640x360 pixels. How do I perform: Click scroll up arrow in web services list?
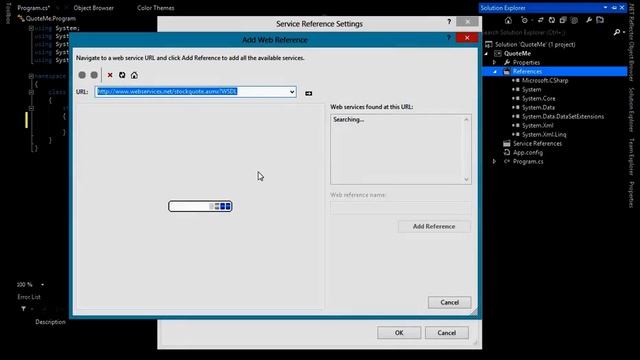point(467,120)
